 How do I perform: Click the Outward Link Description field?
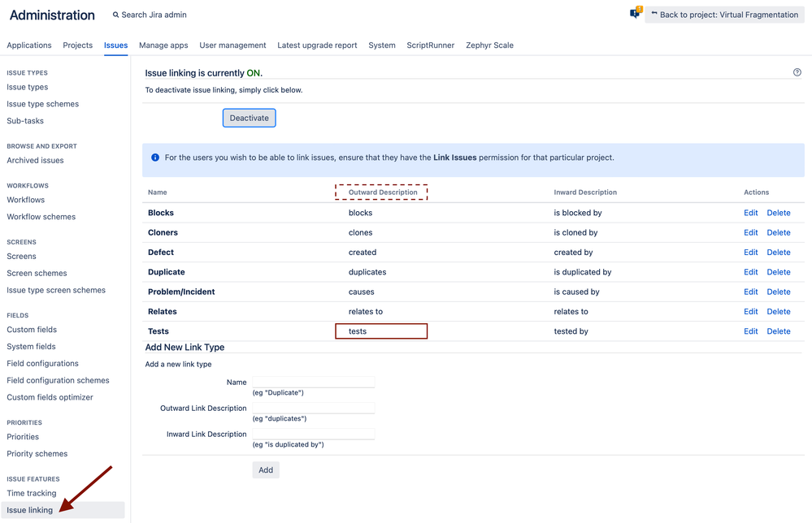pos(313,408)
